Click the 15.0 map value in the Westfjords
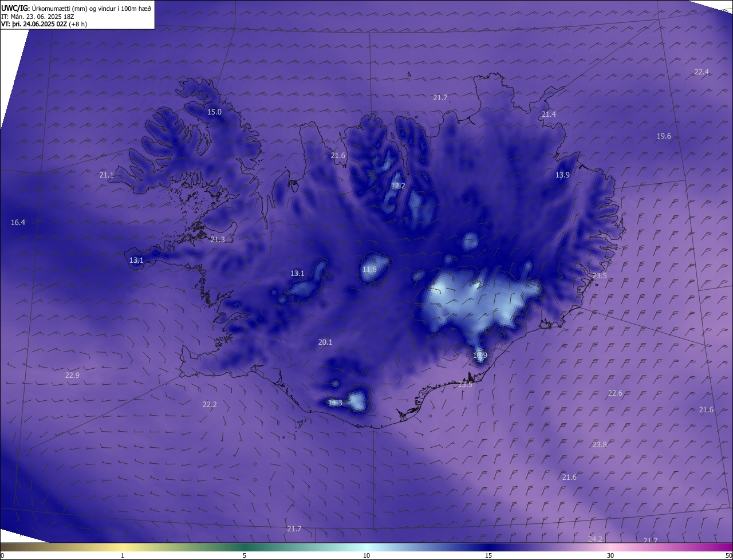Screen dimensions: 733x560 (x=214, y=112)
